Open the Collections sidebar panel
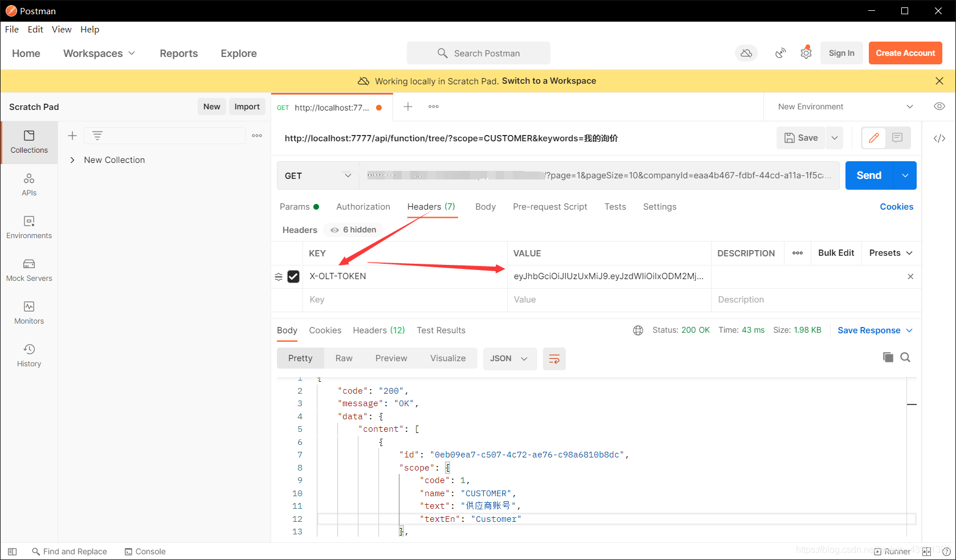 tap(29, 142)
